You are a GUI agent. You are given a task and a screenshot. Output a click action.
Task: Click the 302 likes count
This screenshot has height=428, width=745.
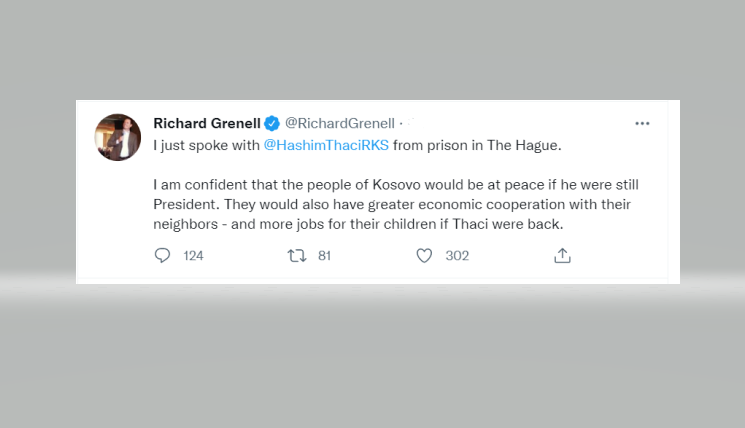pyautogui.click(x=457, y=256)
